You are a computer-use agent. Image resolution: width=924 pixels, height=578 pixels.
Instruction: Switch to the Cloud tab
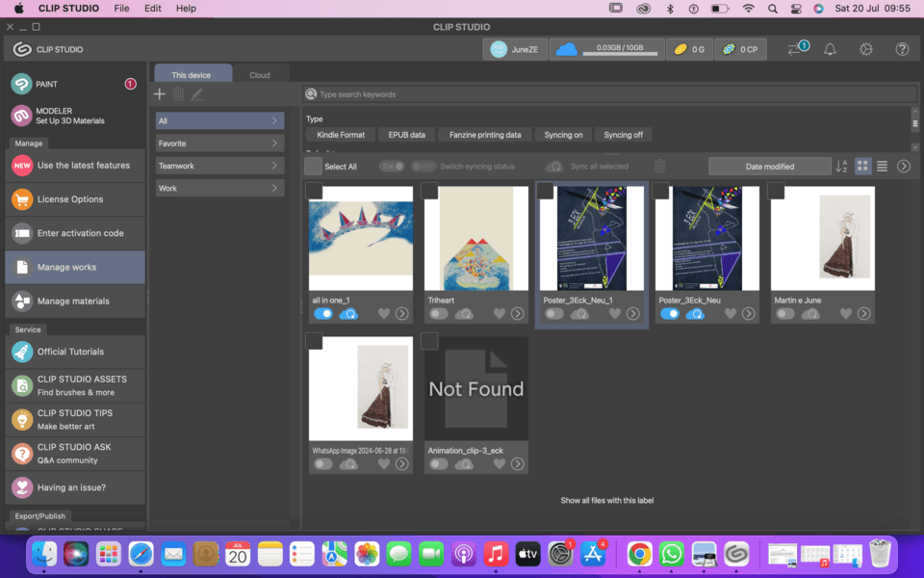[x=260, y=74]
